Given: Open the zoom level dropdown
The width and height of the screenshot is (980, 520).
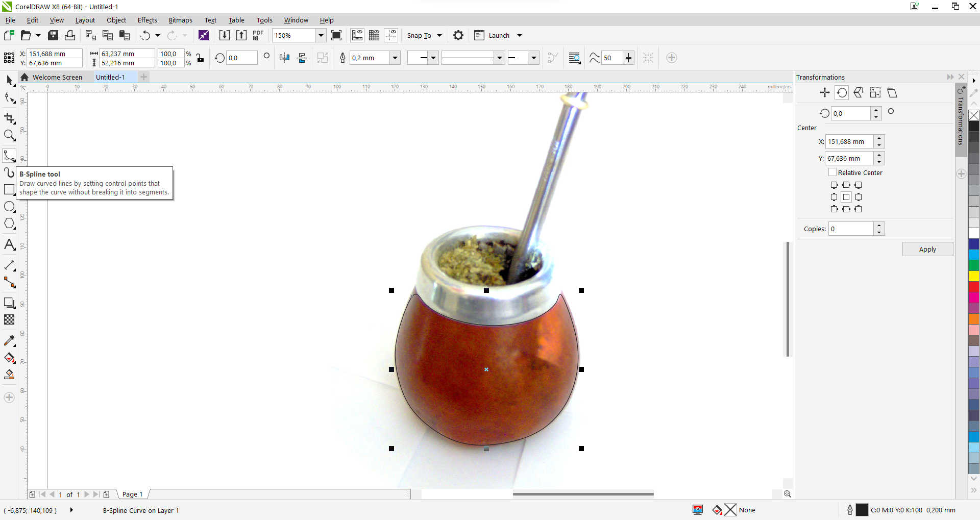Looking at the screenshot, I should coord(321,35).
